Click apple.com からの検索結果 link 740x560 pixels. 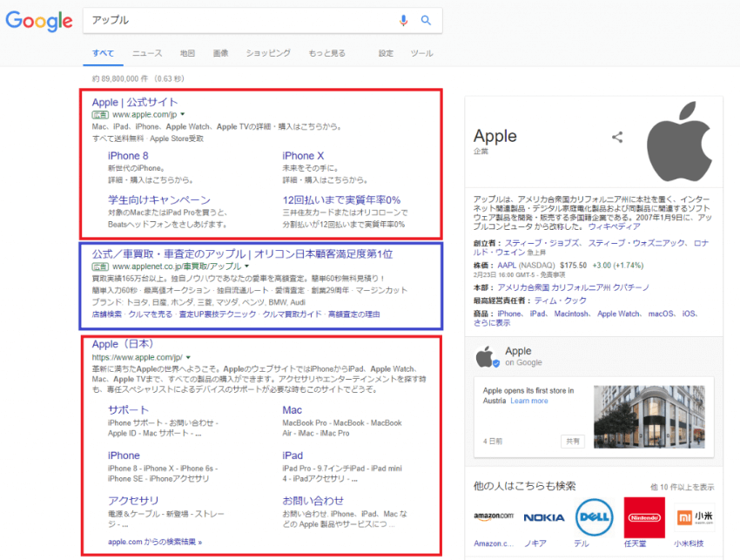tap(155, 542)
